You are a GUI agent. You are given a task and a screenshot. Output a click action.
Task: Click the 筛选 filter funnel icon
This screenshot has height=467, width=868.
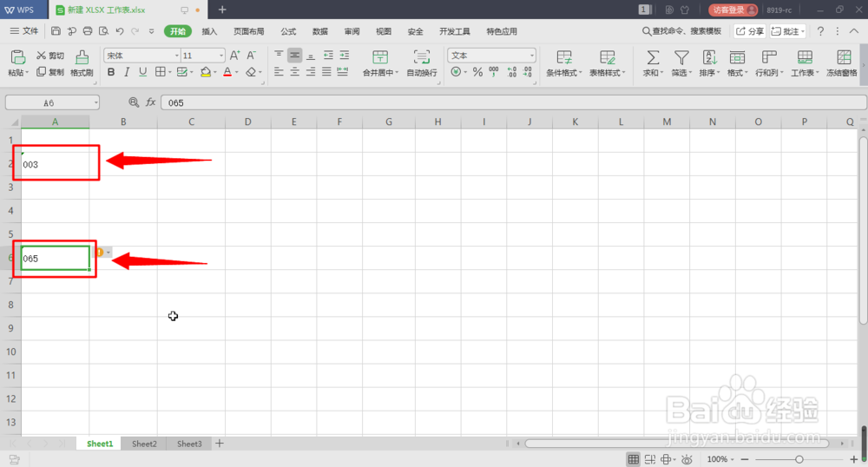[681, 57]
